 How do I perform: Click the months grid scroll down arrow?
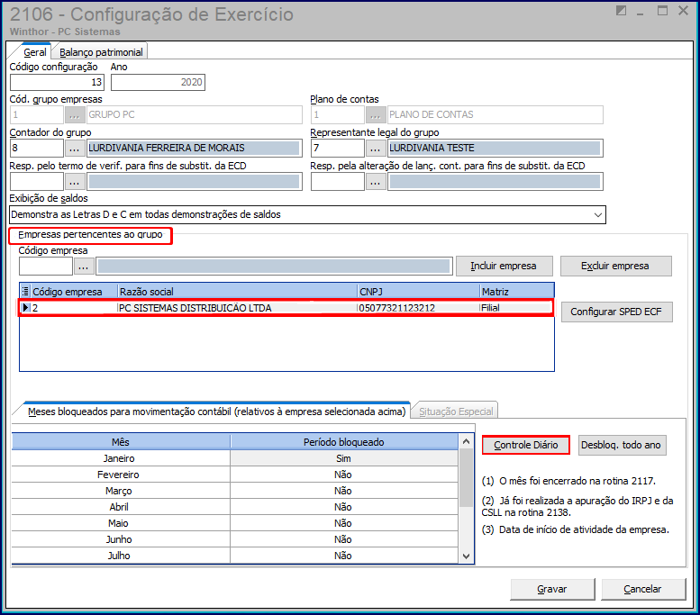(466, 556)
